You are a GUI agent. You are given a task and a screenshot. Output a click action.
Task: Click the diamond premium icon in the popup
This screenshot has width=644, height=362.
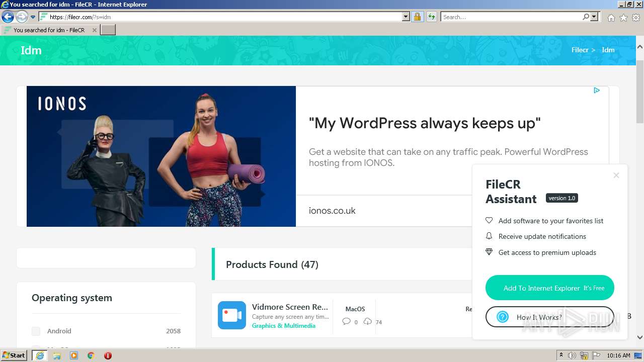coord(489,252)
